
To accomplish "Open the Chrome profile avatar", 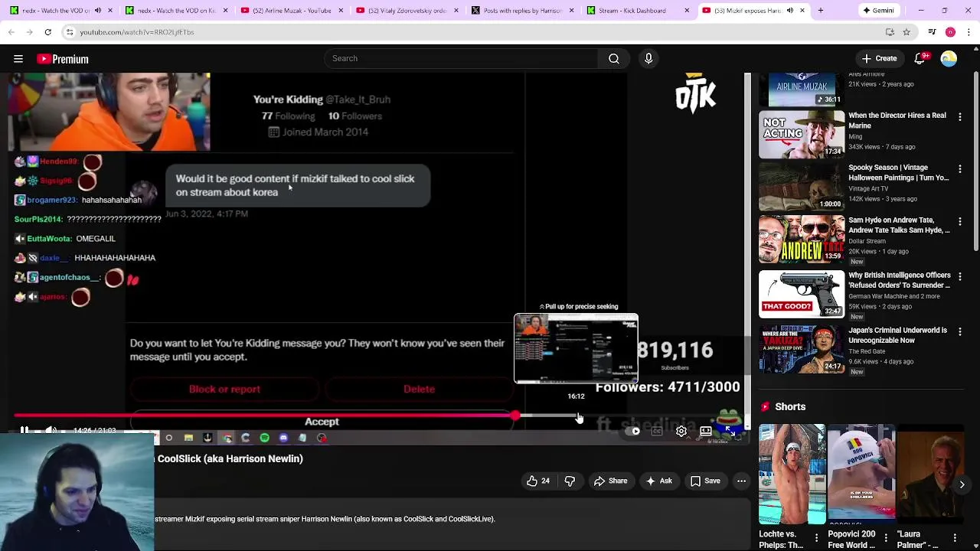I will click(x=950, y=32).
